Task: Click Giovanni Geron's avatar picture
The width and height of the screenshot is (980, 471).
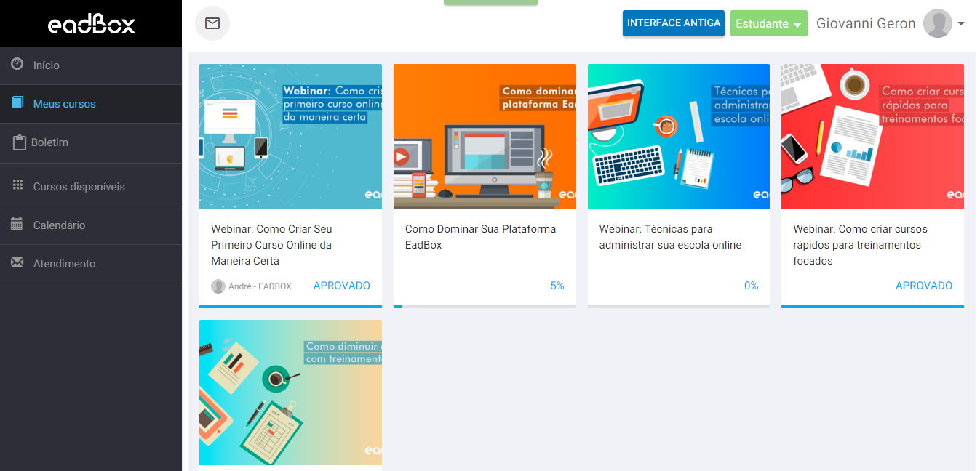Action: pyautogui.click(x=938, y=23)
